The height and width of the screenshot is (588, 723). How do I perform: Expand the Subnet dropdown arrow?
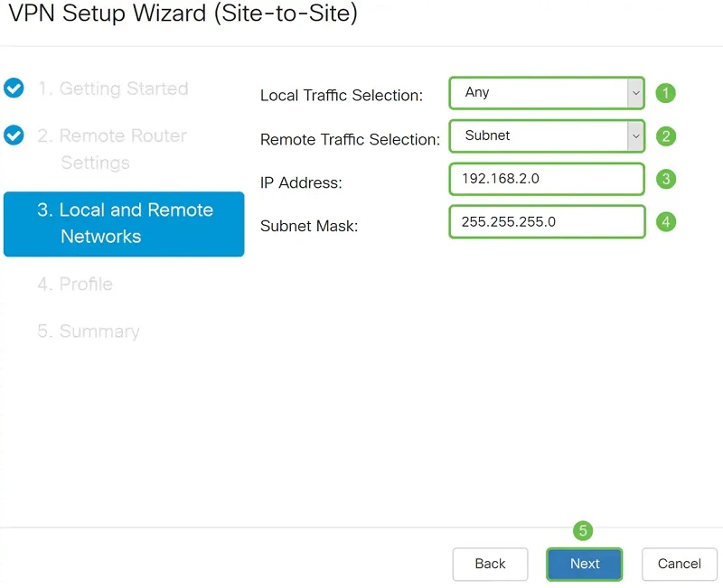coord(635,135)
